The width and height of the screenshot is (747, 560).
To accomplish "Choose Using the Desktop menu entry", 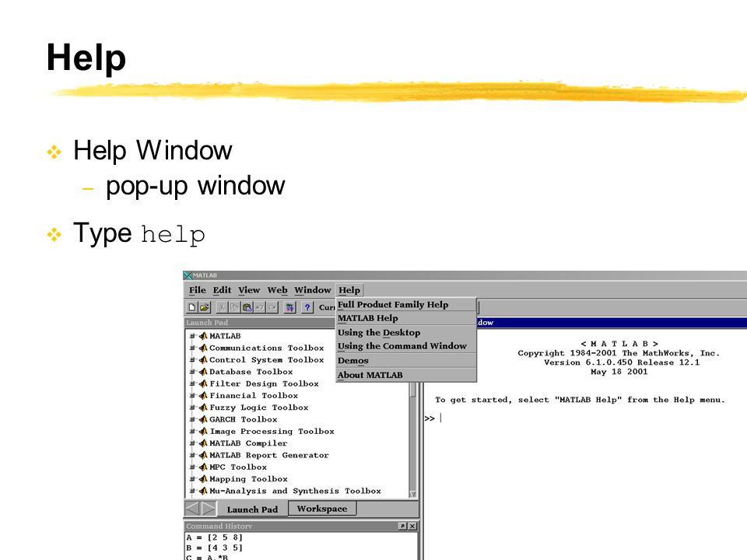I will 406,332.
